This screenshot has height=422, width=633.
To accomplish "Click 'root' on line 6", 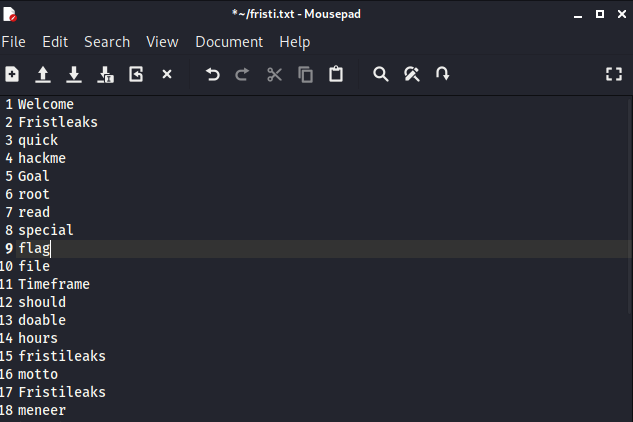I will (x=34, y=194).
